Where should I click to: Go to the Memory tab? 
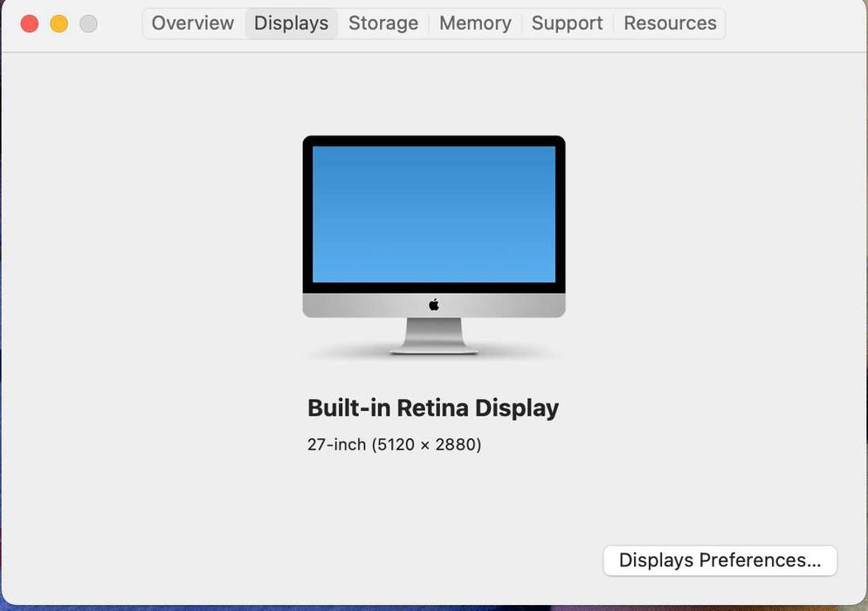coord(475,24)
